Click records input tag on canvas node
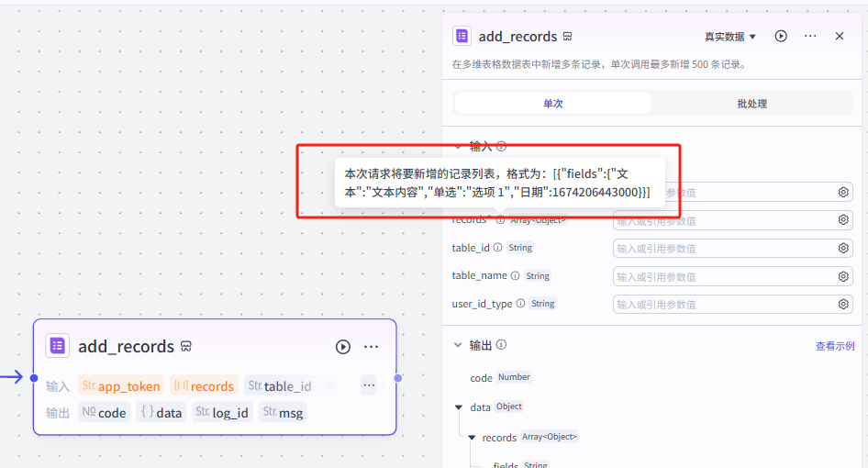 [x=204, y=385]
